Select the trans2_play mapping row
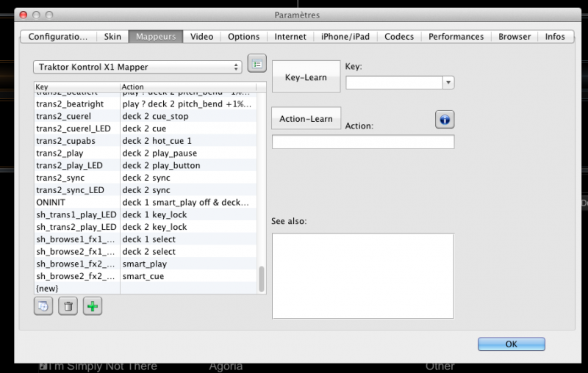Screen dimensions: 588x373 146,153
